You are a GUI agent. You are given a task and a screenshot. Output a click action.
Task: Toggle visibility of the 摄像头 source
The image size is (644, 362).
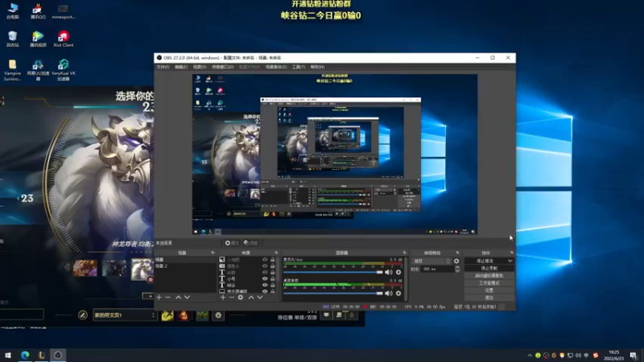coord(265,266)
